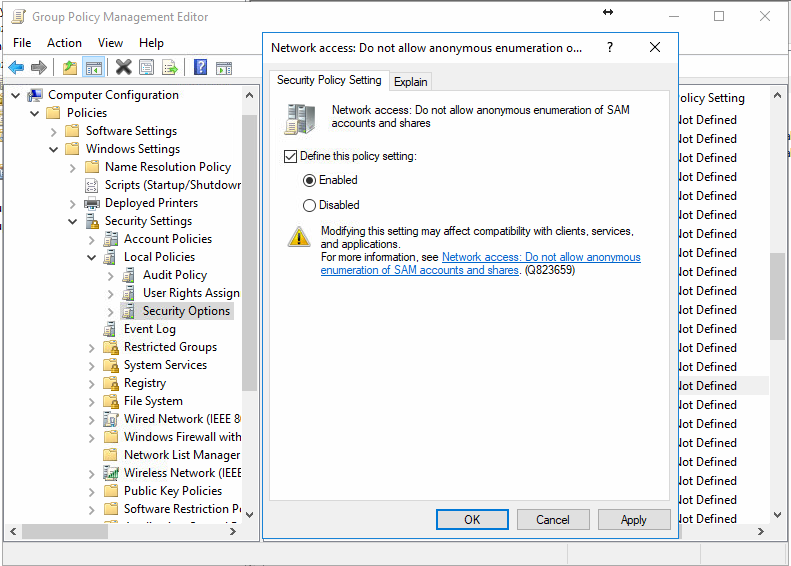Click the Delete (X) toolbar icon

coord(123,67)
